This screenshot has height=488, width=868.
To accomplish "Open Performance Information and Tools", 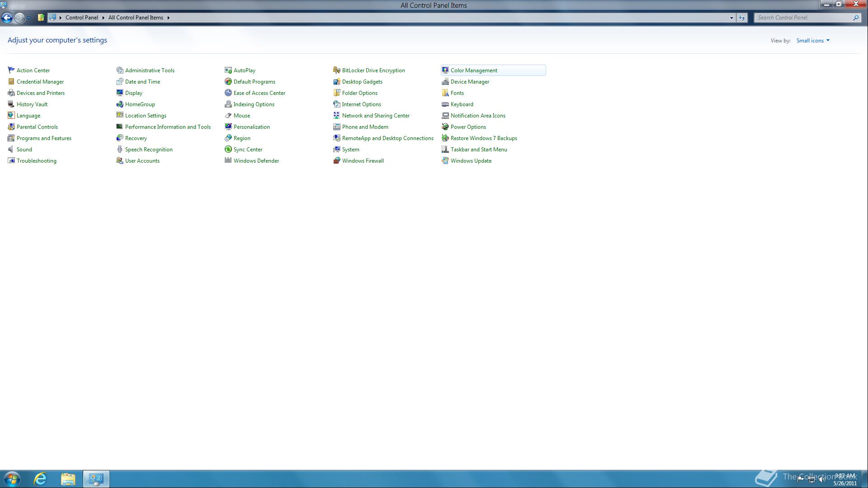I will pos(168,127).
